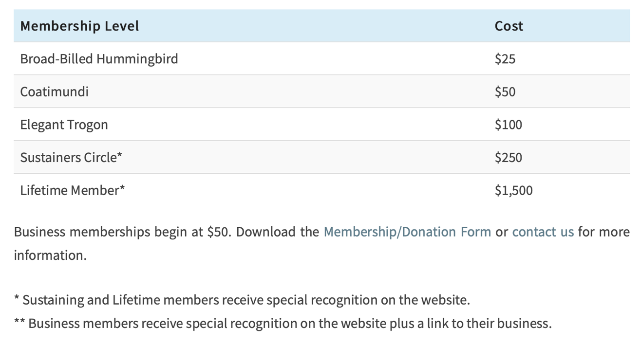Click the "Sustaining and Lifetime members" footnote
Viewport: 641px width, 364px height.
[241, 300]
